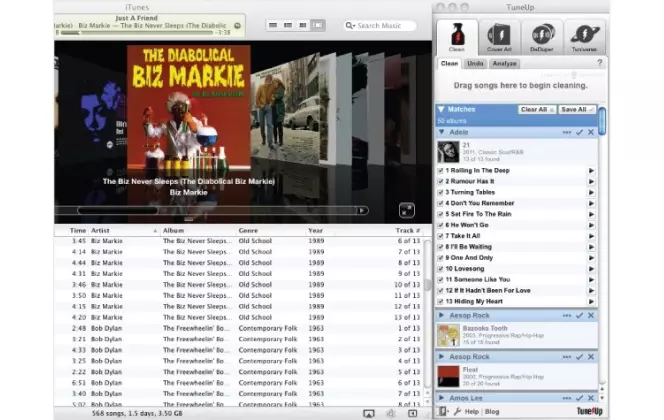Viewport: 664px width, 420px height.
Task: Uncheck Set Fire To The Rain track
Action: (x=440, y=214)
